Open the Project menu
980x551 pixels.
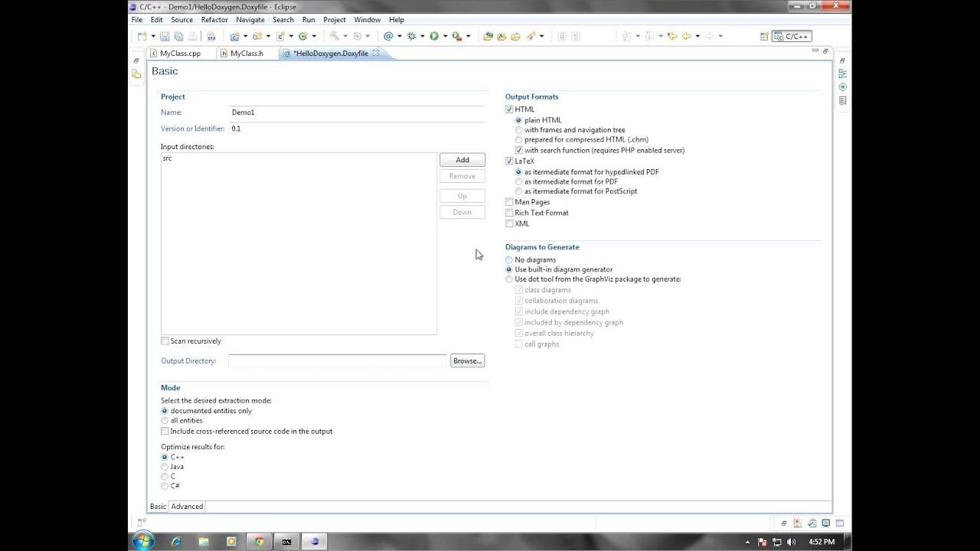pos(335,20)
